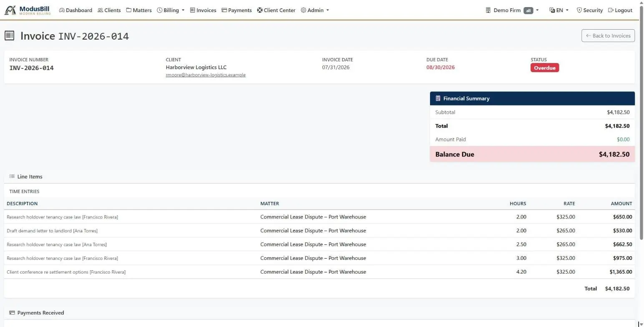Open the EN language dropdown

559,10
